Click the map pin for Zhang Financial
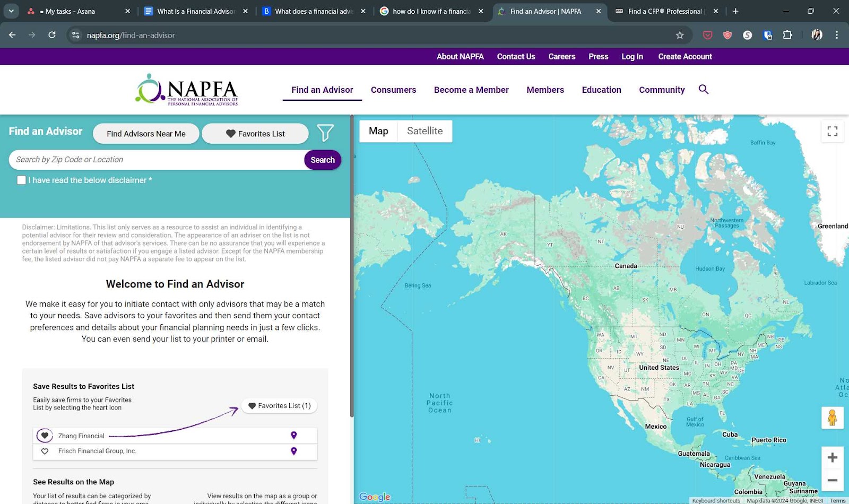 pyautogui.click(x=294, y=436)
